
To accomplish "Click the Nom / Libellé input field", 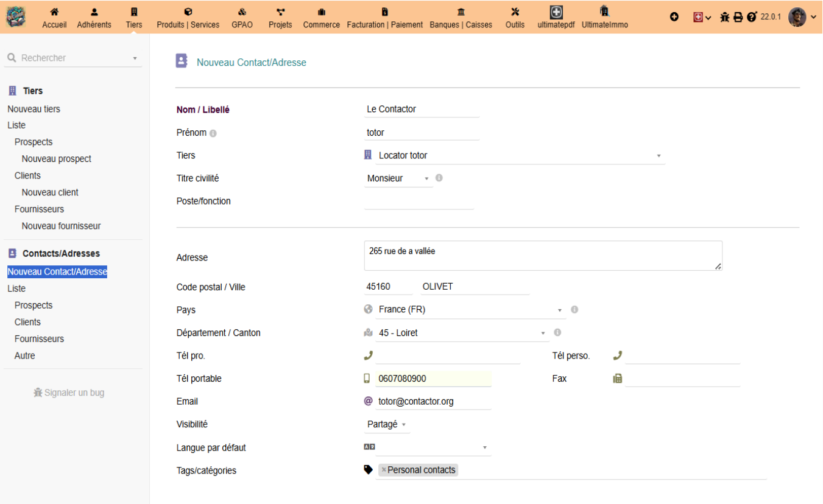I will 422,110.
